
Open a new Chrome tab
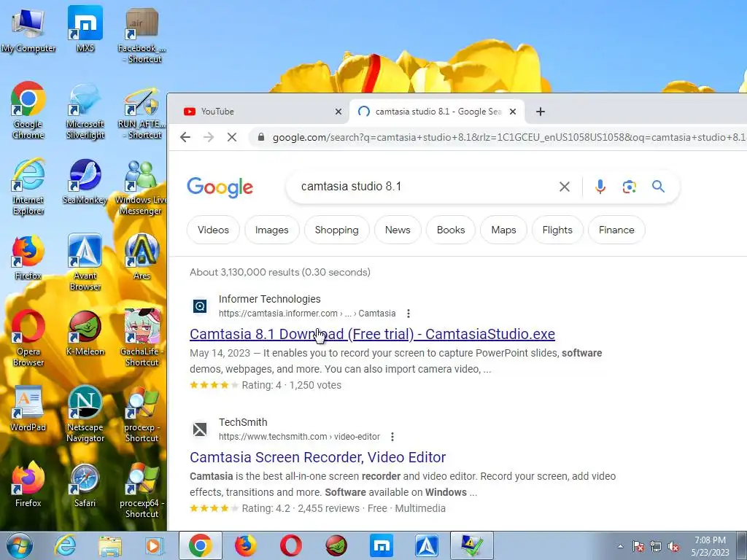click(x=541, y=112)
